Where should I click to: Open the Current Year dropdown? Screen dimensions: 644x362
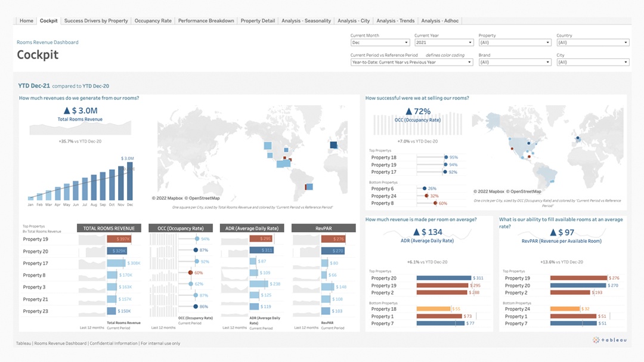[x=444, y=43]
